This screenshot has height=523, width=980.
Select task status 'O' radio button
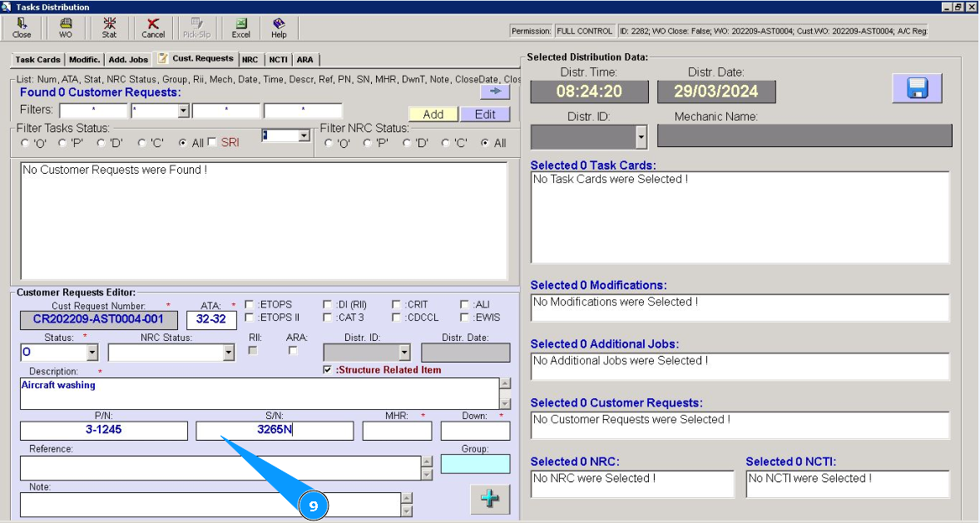(x=25, y=143)
